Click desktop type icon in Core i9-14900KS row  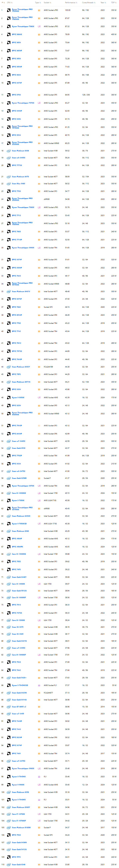point(39,493)
